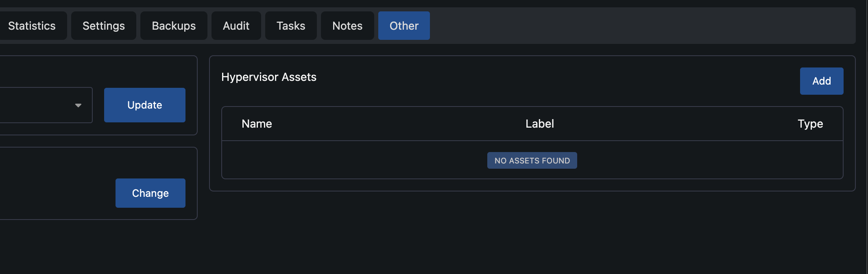Click the active Other tab
The height and width of the screenshot is (274, 868).
[404, 26]
